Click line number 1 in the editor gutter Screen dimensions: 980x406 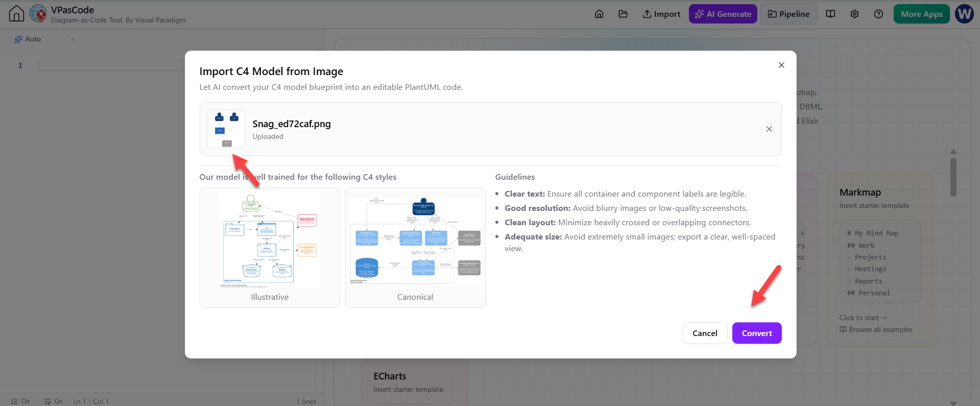click(x=20, y=65)
